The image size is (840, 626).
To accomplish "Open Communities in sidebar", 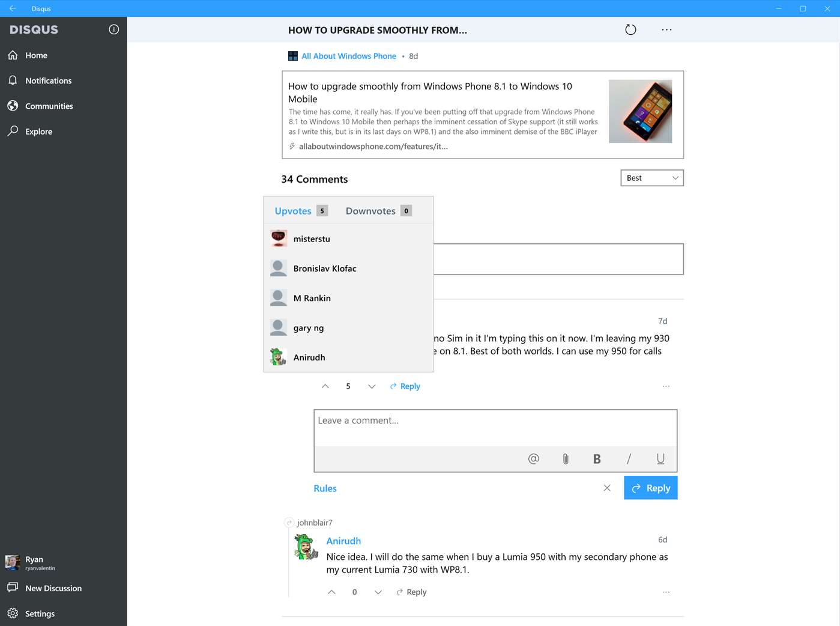I will click(x=63, y=106).
